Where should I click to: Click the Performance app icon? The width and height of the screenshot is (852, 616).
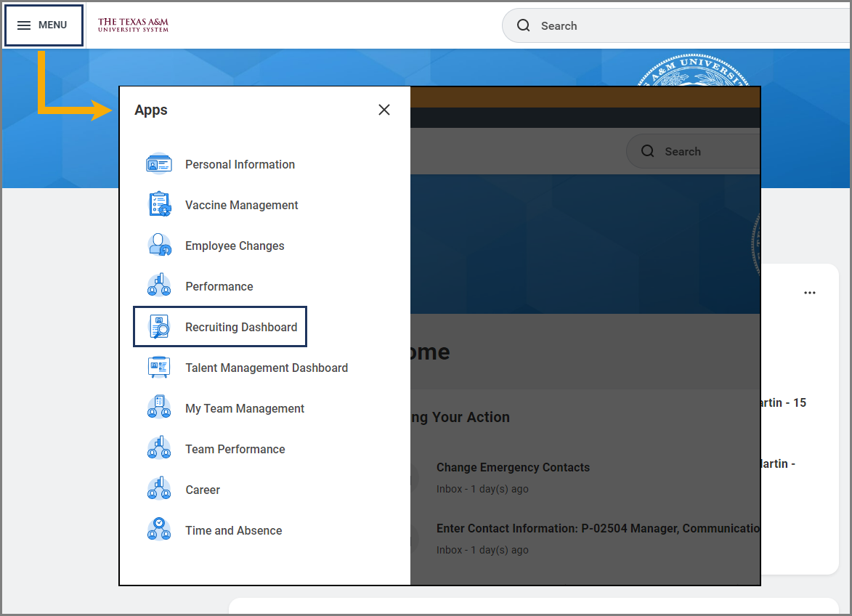click(x=159, y=286)
